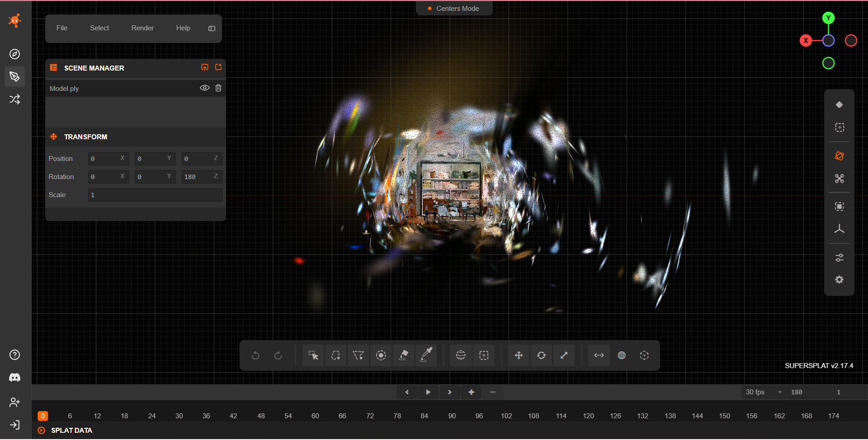Image resolution: width=868 pixels, height=440 pixels.
Task: Select the box selection tool
Action: tap(484, 356)
